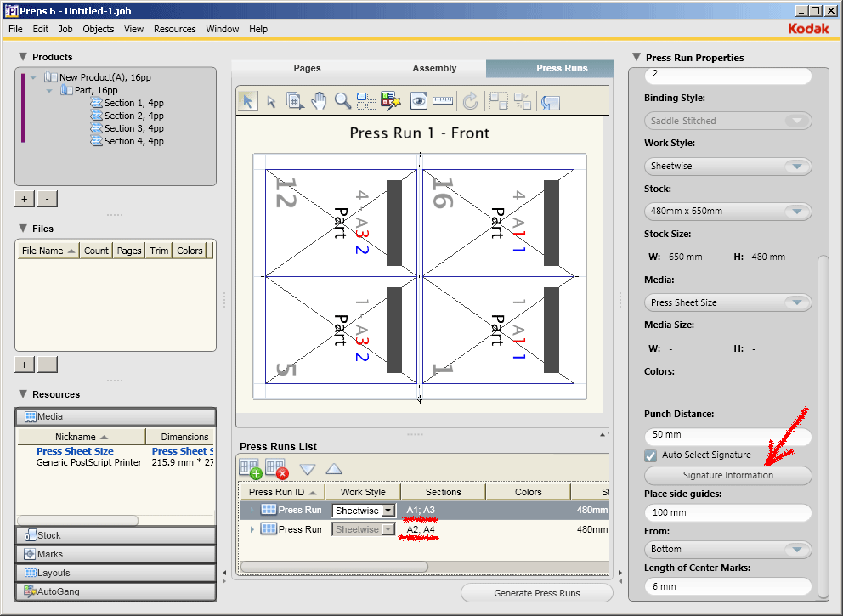Open the Work Style dropdown in properties
This screenshot has height=616, width=843.
tap(728, 166)
